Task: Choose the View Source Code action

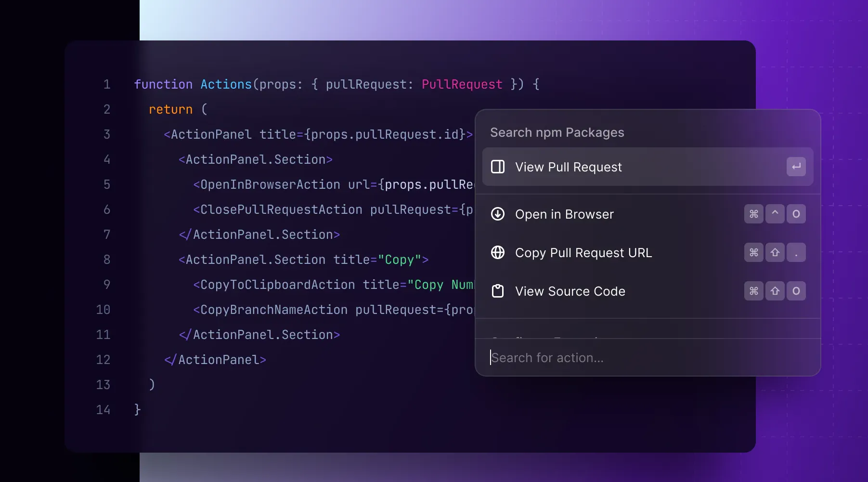Action: click(570, 291)
